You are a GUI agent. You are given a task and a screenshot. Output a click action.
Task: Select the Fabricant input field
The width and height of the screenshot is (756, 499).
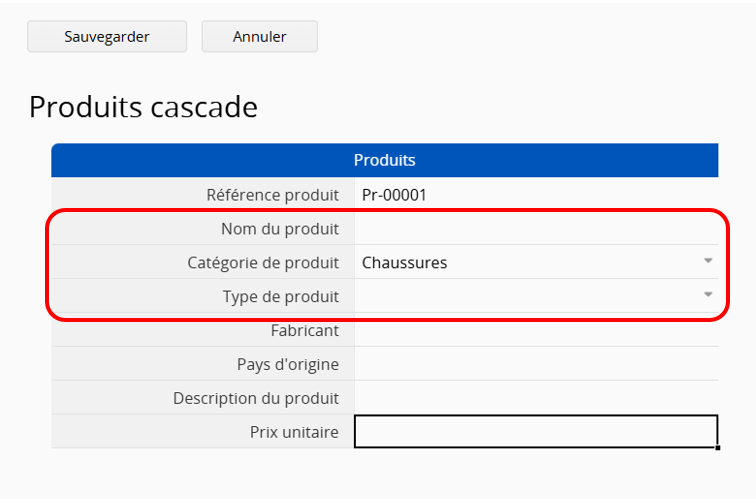click(536, 330)
